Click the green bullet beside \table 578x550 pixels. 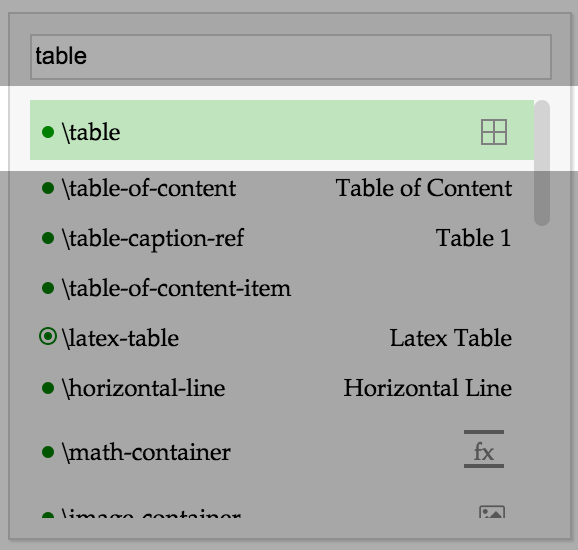point(48,132)
